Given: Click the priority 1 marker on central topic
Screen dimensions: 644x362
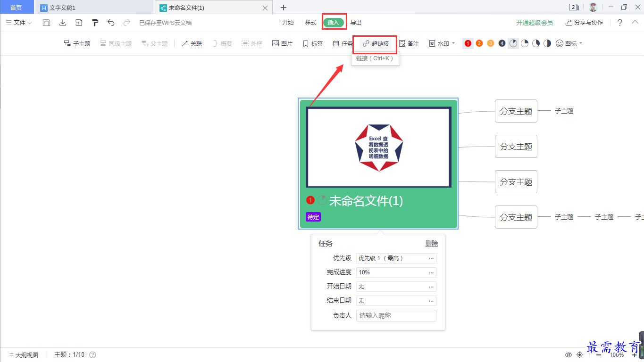Looking at the screenshot, I should click(x=310, y=200).
